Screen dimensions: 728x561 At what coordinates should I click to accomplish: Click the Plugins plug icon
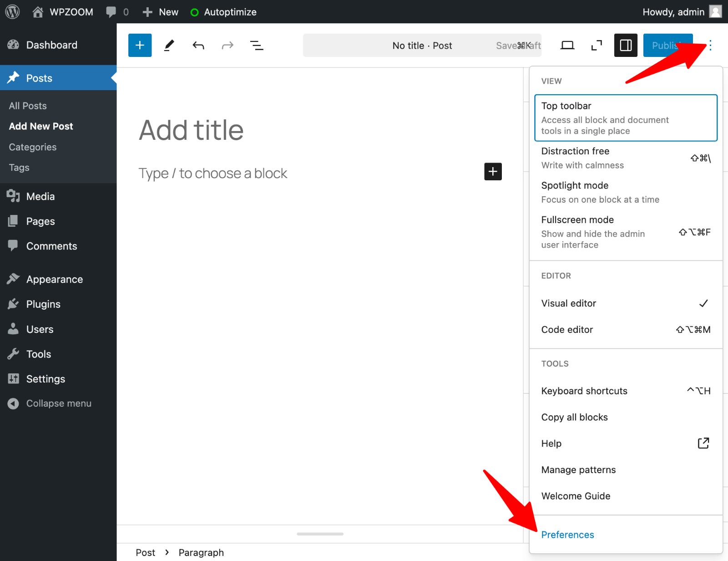13,304
